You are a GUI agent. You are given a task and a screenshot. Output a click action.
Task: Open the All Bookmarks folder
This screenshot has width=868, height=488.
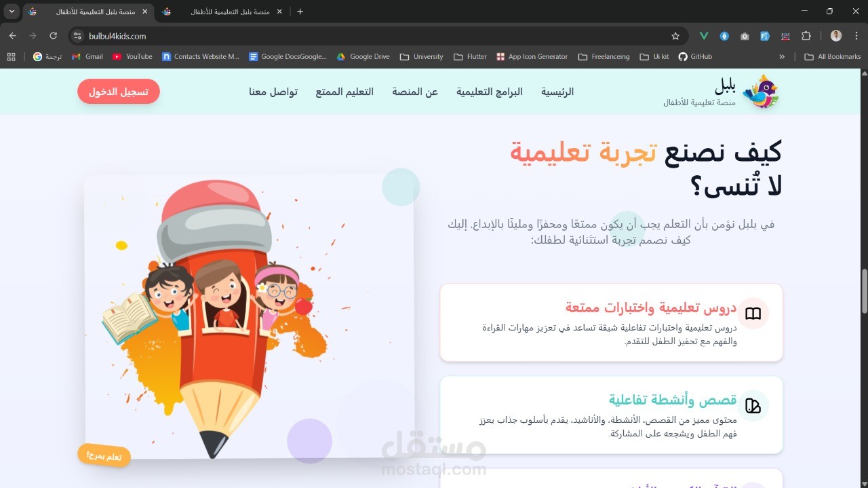click(832, 57)
